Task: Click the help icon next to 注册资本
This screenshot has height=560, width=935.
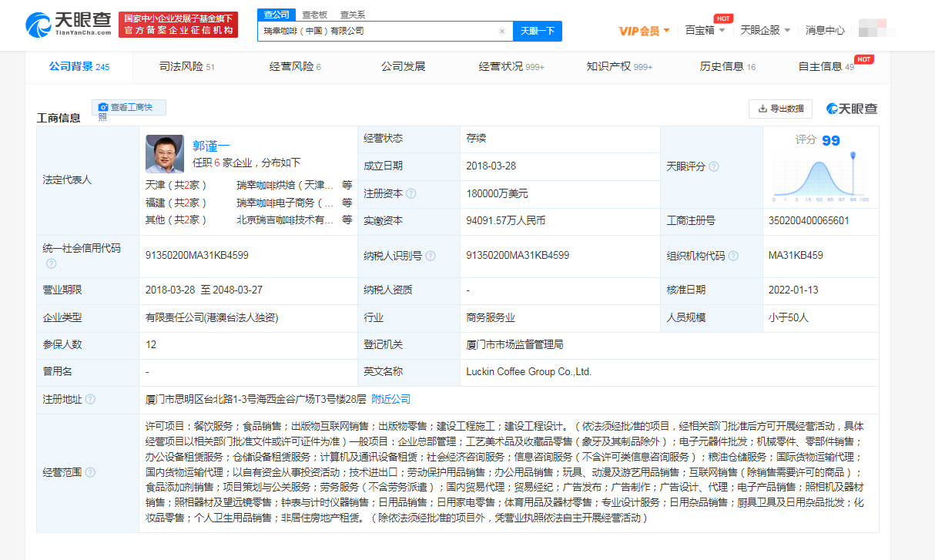Action: pos(411,193)
